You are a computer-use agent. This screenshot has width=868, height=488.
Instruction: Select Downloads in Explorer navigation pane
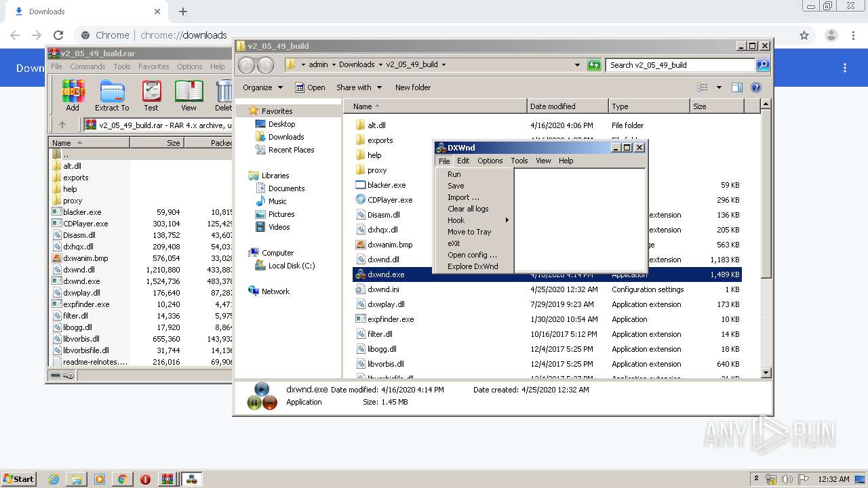(x=286, y=137)
